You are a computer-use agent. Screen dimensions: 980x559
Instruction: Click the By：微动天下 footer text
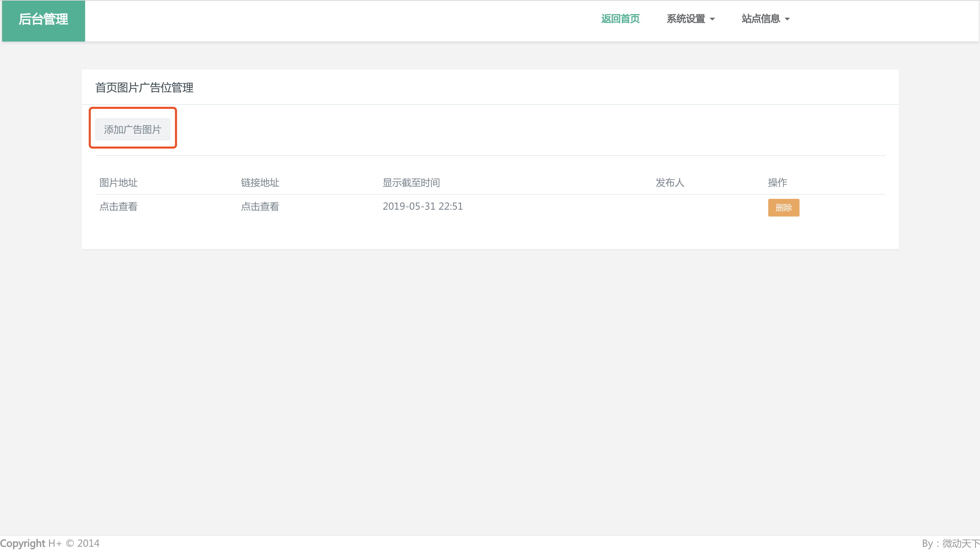[951, 543]
